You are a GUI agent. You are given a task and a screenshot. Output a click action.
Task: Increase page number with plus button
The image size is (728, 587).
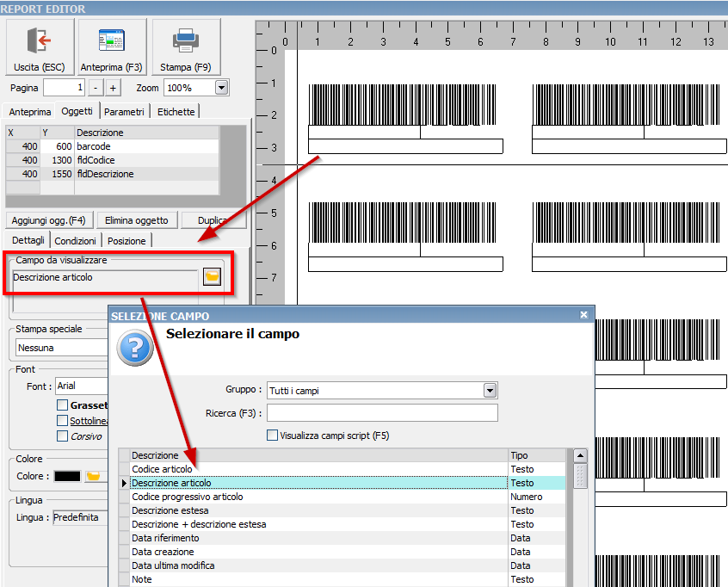click(x=113, y=88)
